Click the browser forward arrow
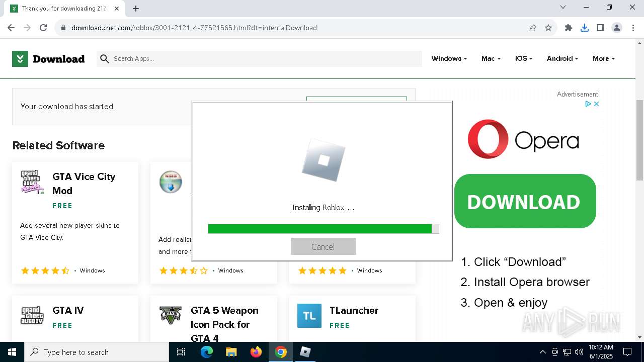The width and height of the screenshot is (644, 362). pyautogui.click(x=27, y=28)
